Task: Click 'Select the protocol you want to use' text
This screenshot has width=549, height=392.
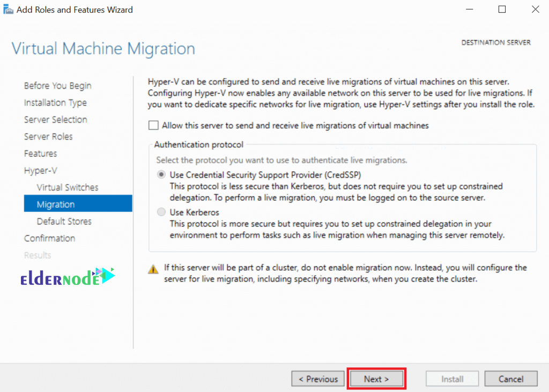Action: [281, 160]
